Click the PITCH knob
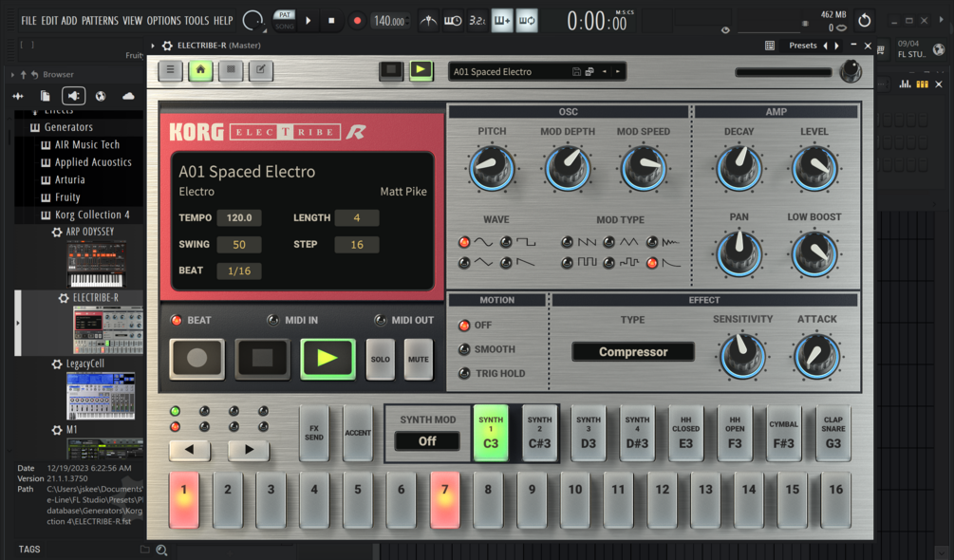Image resolution: width=954 pixels, height=560 pixels. point(492,168)
